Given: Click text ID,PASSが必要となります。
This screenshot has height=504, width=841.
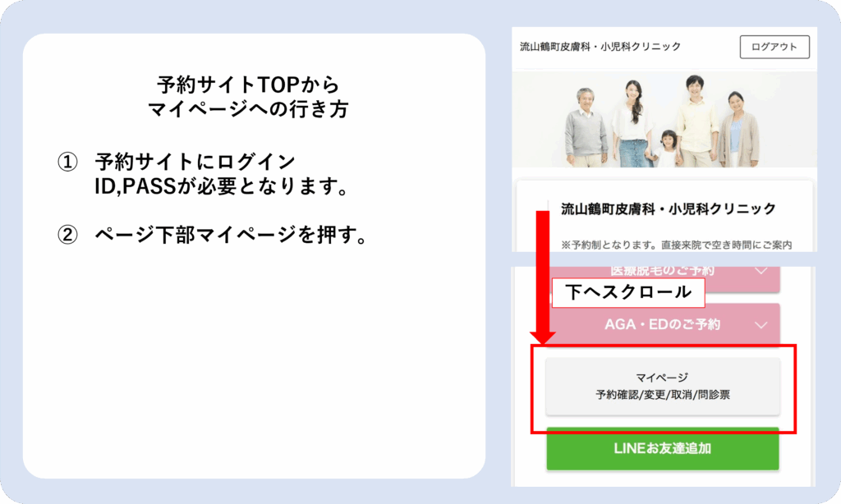Looking at the screenshot, I should [x=223, y=186].
